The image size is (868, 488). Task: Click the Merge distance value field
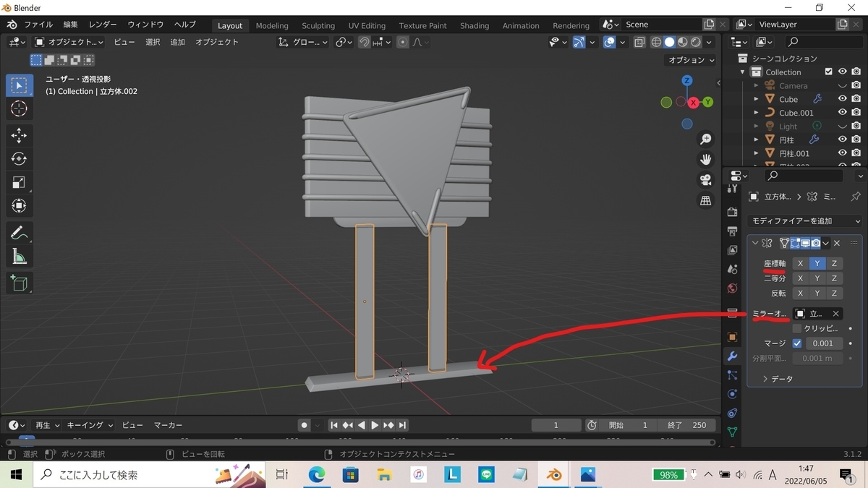tap(822, 343)
